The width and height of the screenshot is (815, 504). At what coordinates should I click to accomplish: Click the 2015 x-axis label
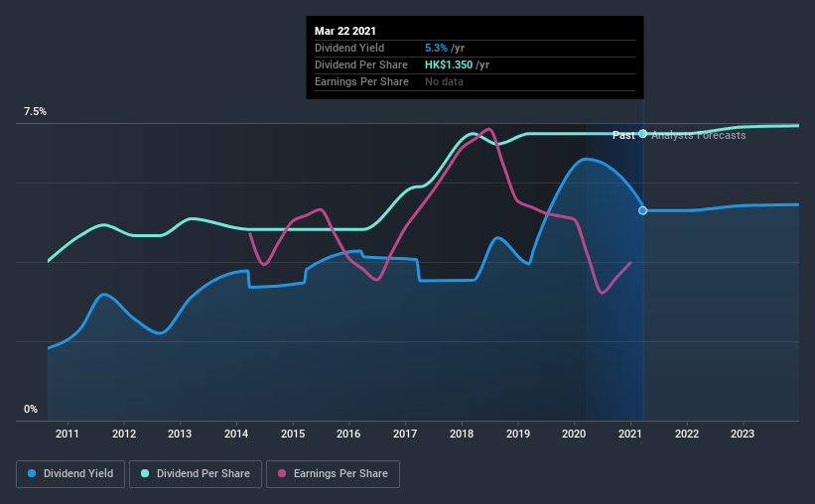click(x=293, y=434)
